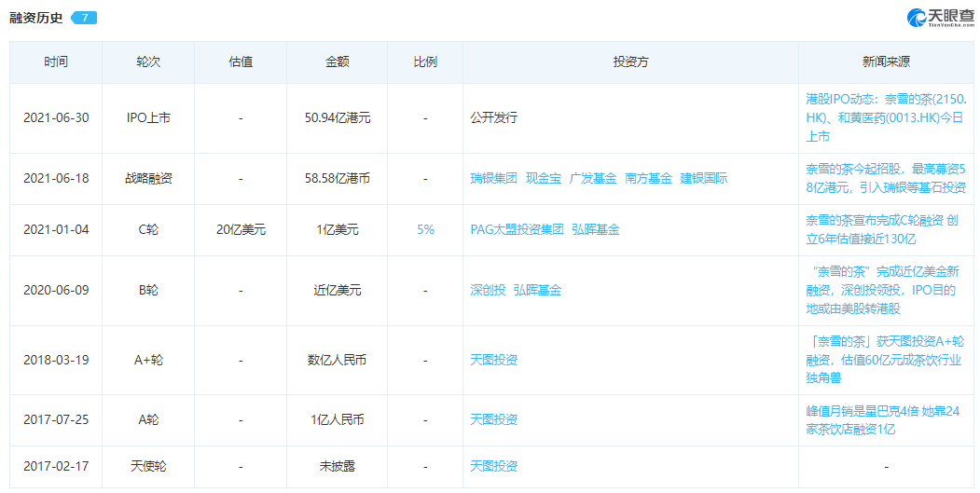Open 天图投资 in the A+轮 row

point(494,361)
